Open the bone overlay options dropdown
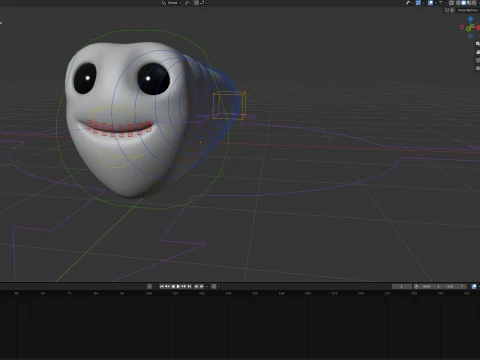The image size is (480, 360). click(x=443, y=3)
